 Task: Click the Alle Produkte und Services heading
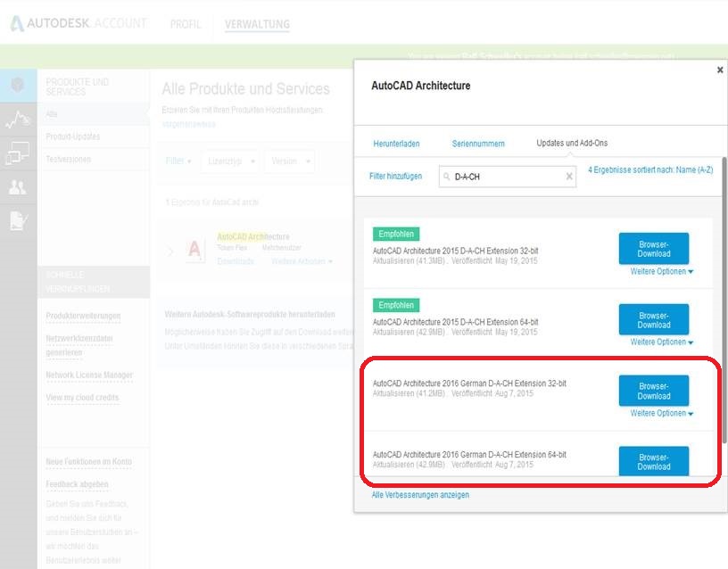click(x=245, y=88)
